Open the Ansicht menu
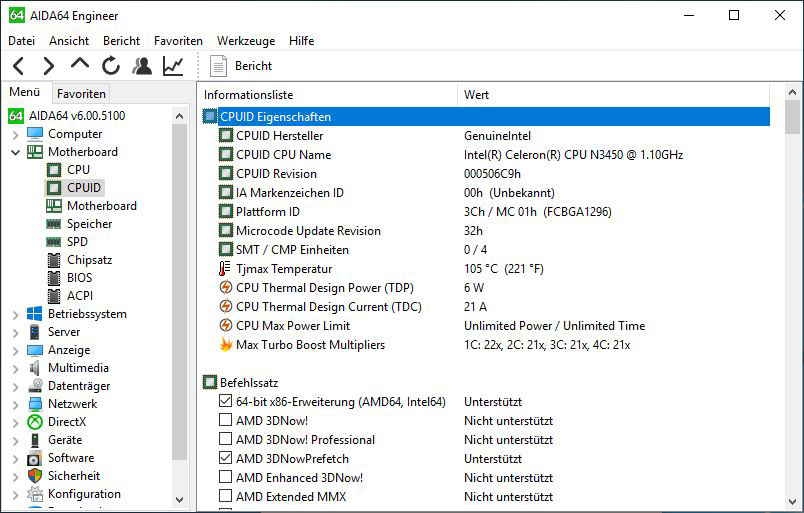The image size is (804, 513). point(69,41)
